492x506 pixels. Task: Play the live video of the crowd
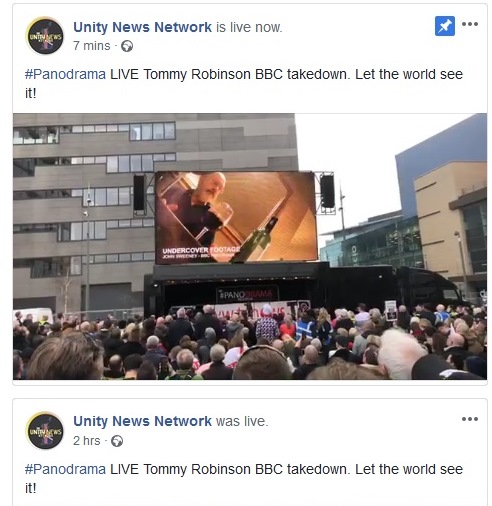tap(250, 246)
